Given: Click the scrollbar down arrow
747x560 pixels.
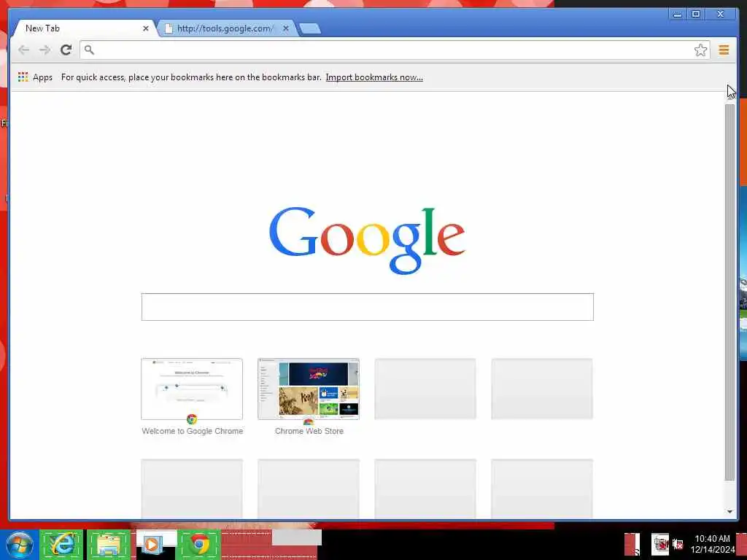Looking at the screenshot, I should 729,512.
